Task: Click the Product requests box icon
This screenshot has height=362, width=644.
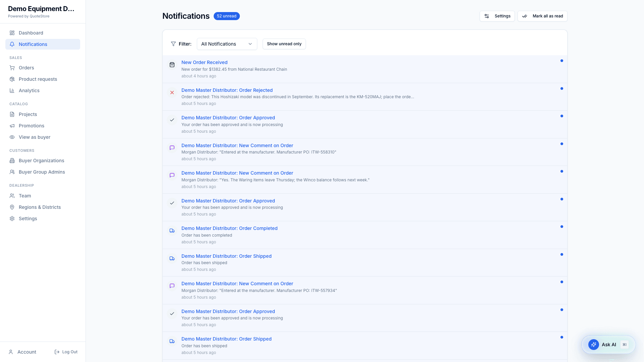Action: pos(12,79)
